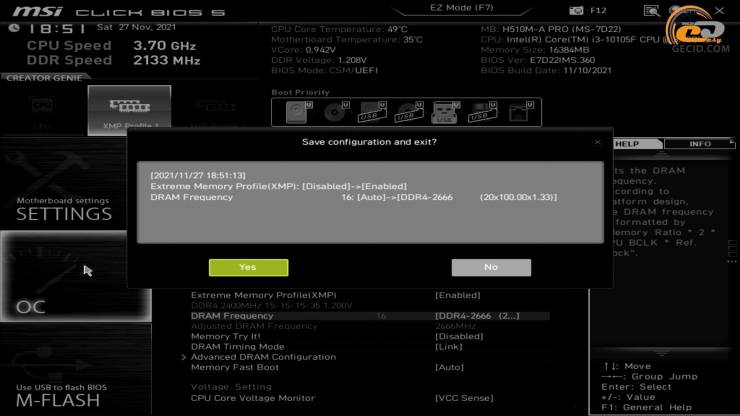Select the Memory Fast Boot label
The image size is (740, 416).
click(235, 367)
